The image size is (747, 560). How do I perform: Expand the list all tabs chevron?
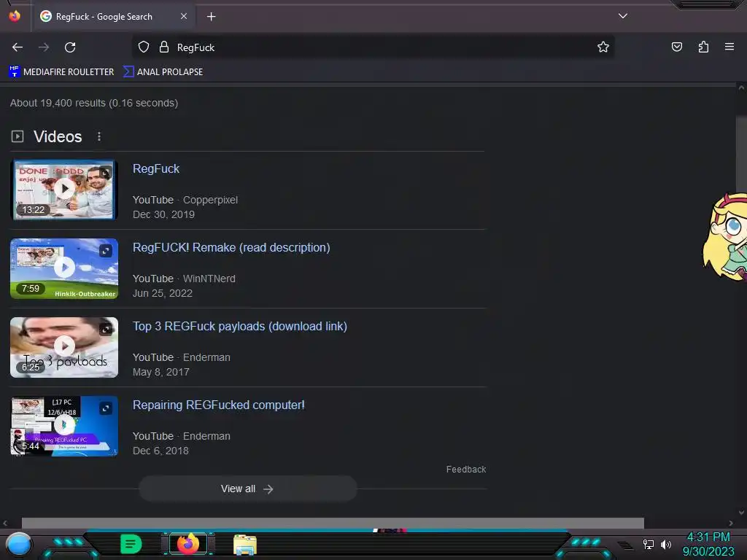click(x=623, y=16)
